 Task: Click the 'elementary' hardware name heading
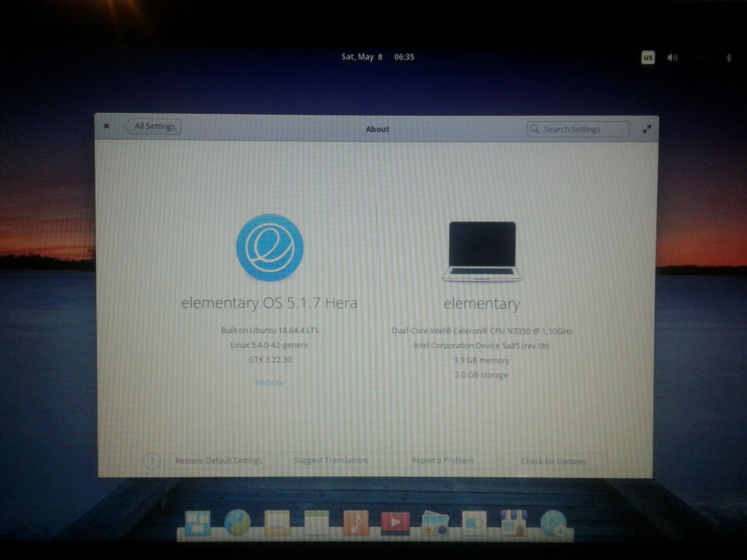click(x=481, y=304)
